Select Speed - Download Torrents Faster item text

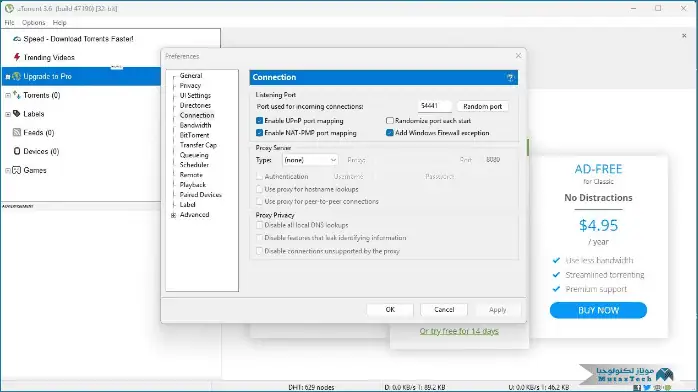pyautogui.click(x=78, y=39)
